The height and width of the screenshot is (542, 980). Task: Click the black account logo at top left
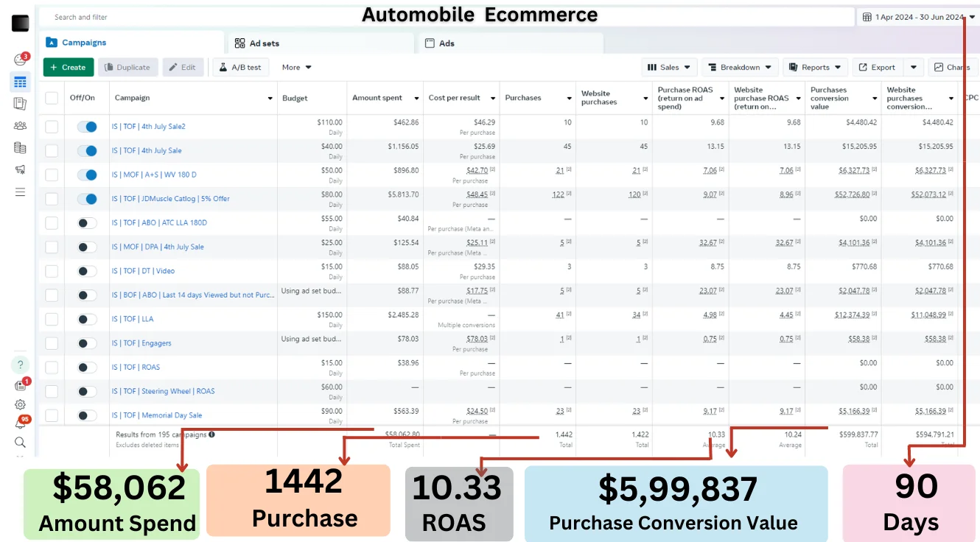tap(21, 23)
